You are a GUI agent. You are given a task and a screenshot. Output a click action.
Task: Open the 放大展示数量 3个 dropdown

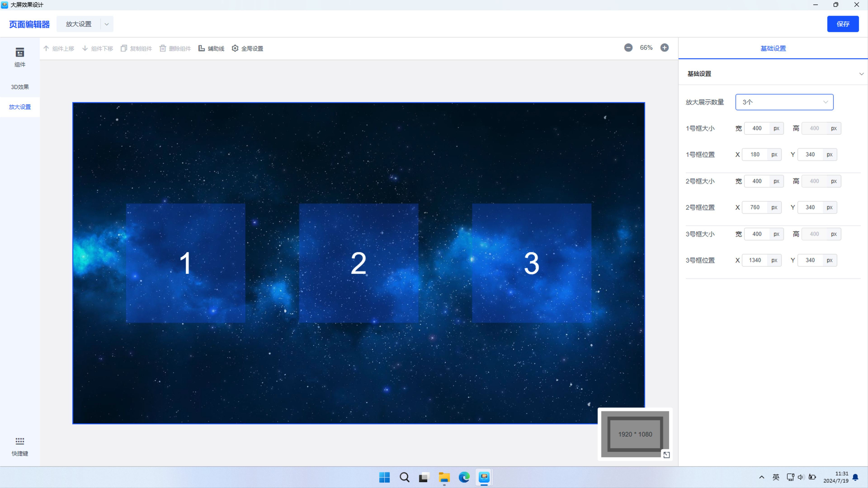pos(784,102)
